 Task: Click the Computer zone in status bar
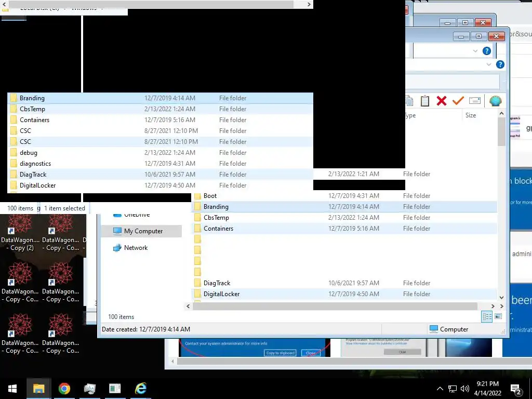pyautogui.click(x=449, y=329)
